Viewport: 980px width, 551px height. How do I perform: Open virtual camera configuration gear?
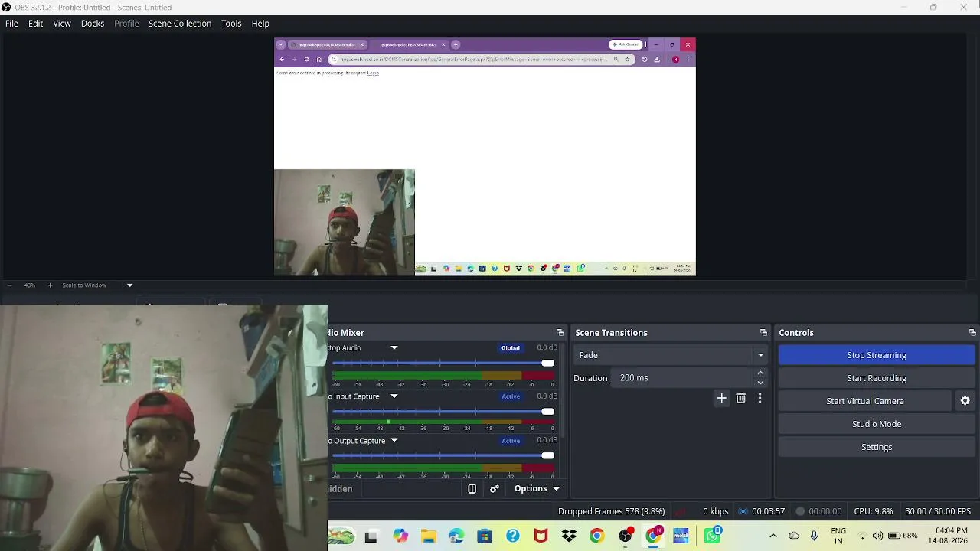coord(965,401)
